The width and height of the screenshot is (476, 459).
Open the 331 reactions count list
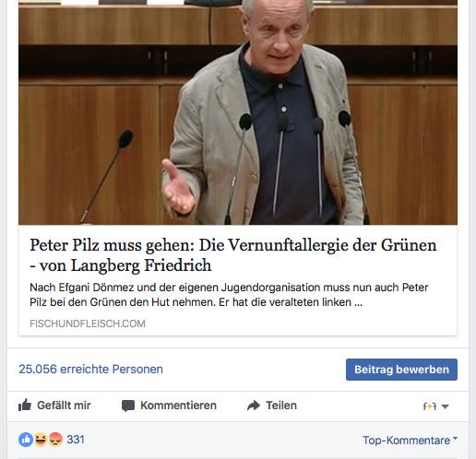[76, 440]
